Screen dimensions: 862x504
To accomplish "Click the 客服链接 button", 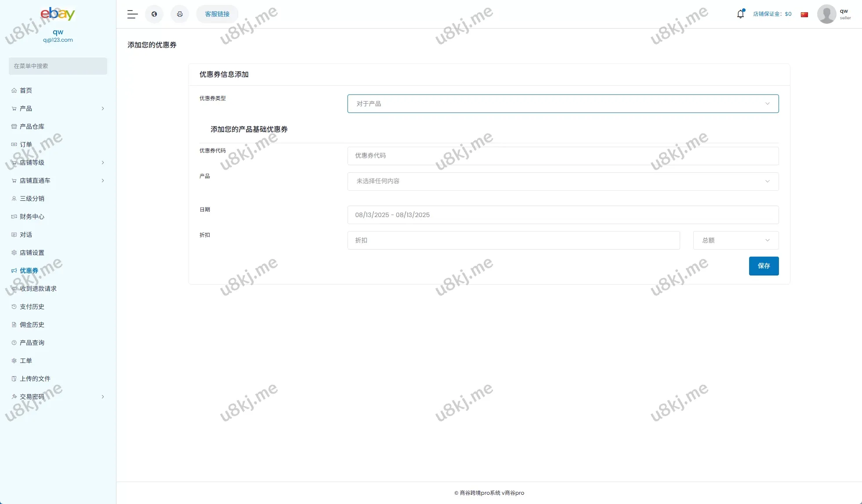I will pyautogui.click(x=217, y=14).
